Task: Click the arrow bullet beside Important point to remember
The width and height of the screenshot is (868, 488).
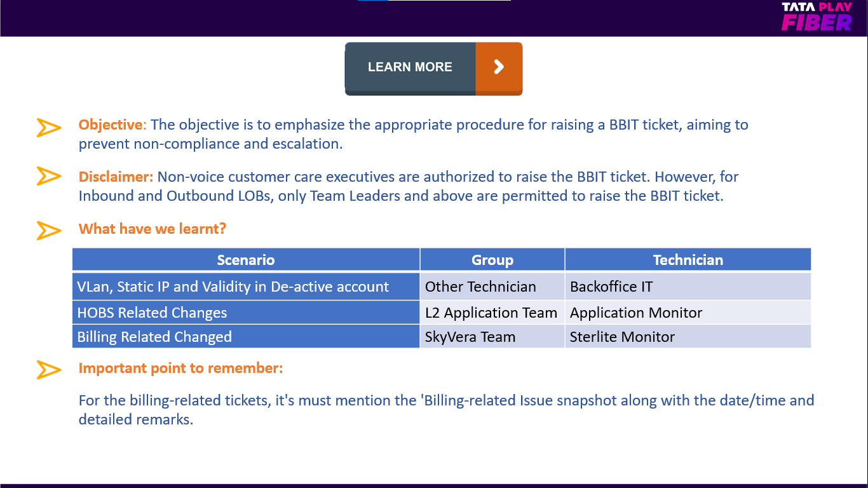Action: tap(49, 369)
